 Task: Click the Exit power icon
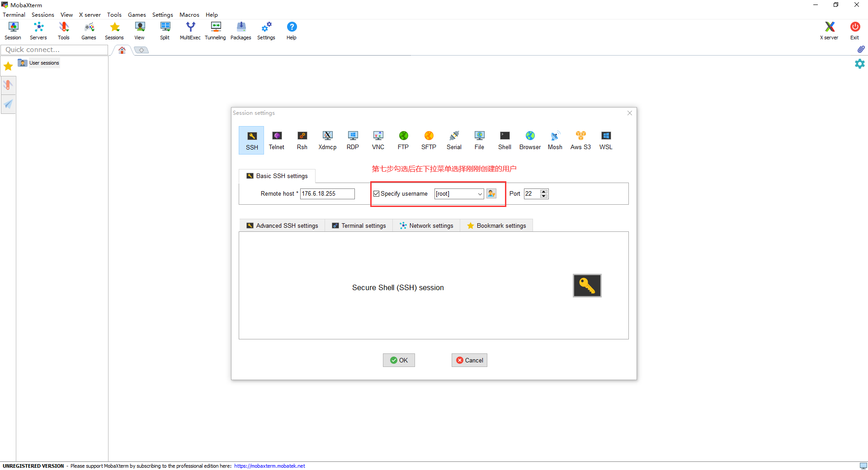pos(855,31)
